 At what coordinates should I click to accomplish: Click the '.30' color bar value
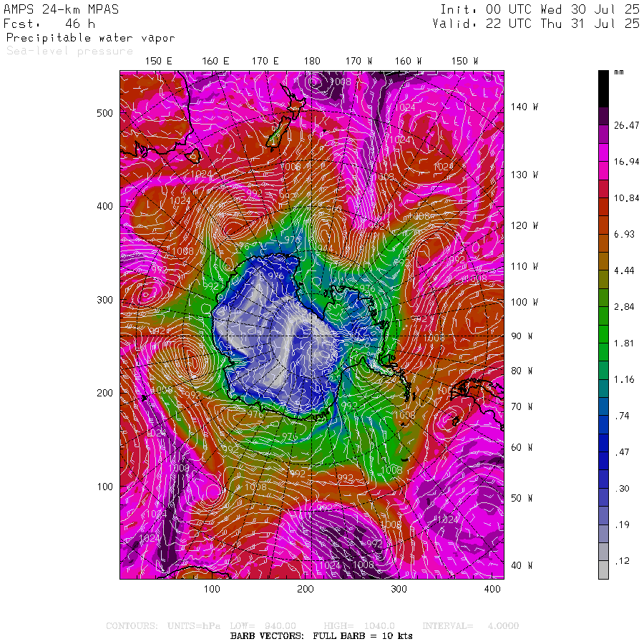pos(622,488)
